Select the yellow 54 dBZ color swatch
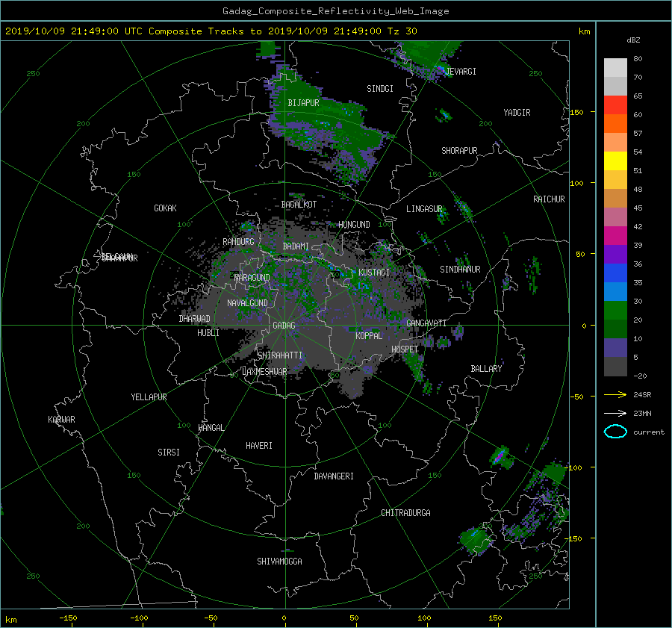The width and height of the screenshot is (672, 628). [x=615, y=161]
